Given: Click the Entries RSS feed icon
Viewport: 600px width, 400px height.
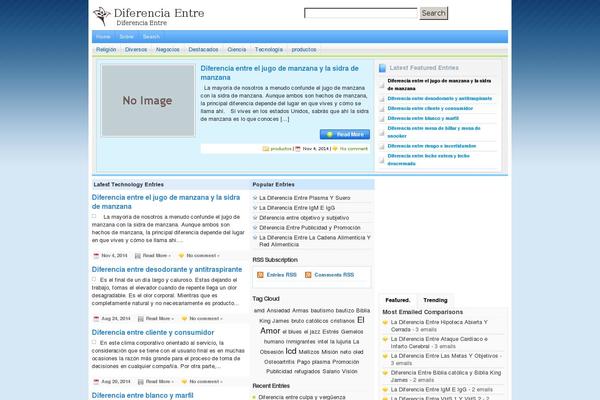Looking at the screenshot, I should click(x=260, y=275).
